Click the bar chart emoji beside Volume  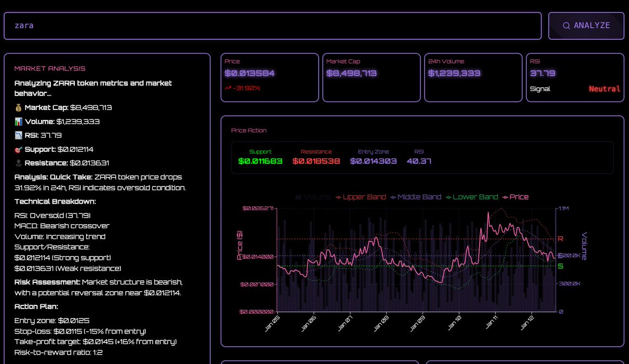18,122
